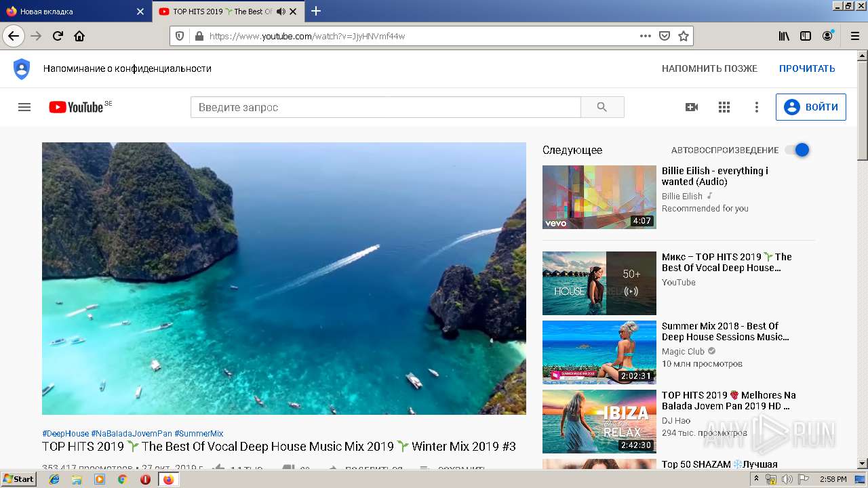Open YouTube guide hamburger menu
The height and width of the screenshot is (488, 868).
coord(24,107)
